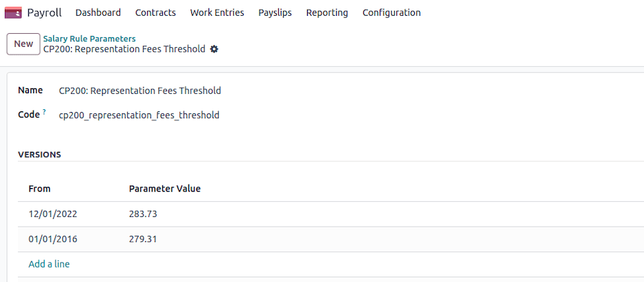Click the Code field help question mark

coord(44,111)
